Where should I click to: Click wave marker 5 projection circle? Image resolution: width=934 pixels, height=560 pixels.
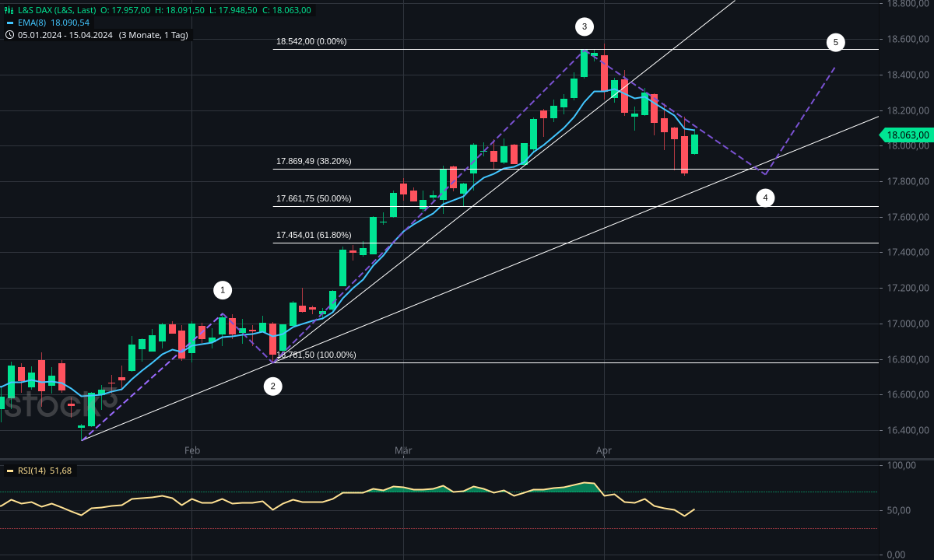click(837, 42)
